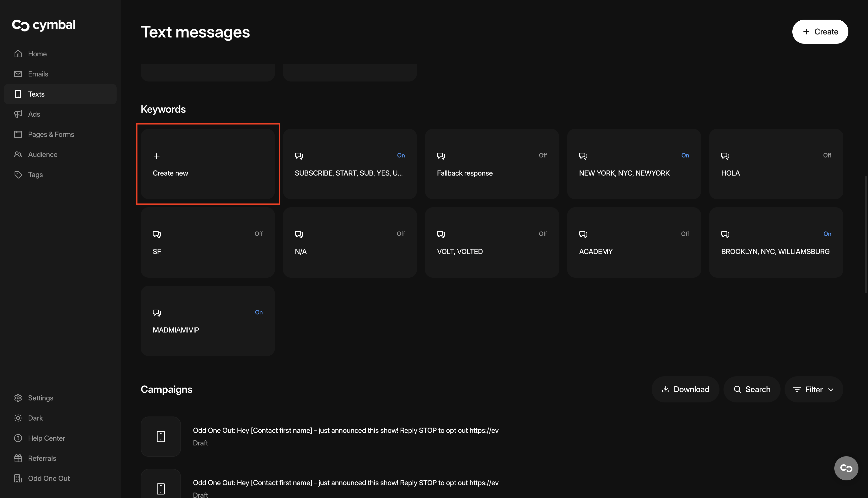Click the Home house icon
Viewport: 868px width, 498px height.
tap(18, 54)
